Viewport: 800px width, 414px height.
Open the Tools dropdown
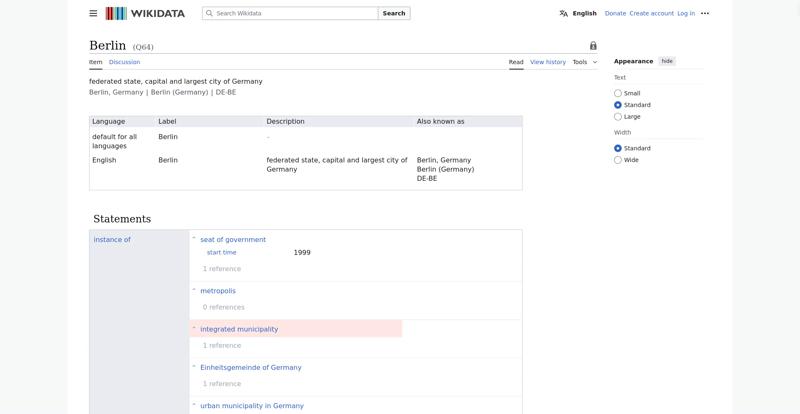tap(585, 62)
